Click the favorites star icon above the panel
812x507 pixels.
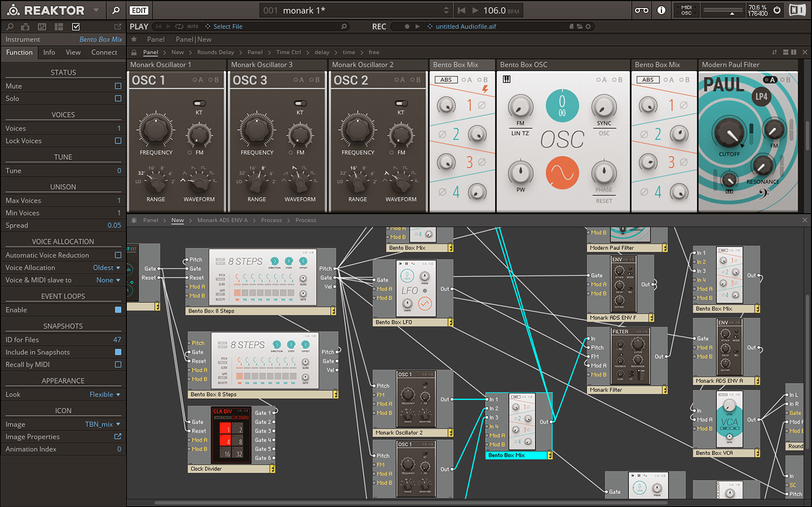pyautogui.click(x=134, y=39)
